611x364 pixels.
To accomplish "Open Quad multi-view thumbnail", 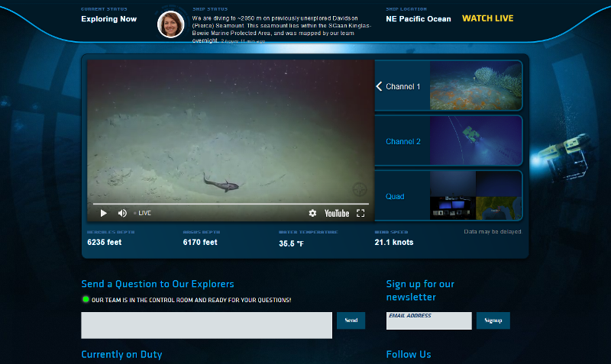I will point(476,196).
